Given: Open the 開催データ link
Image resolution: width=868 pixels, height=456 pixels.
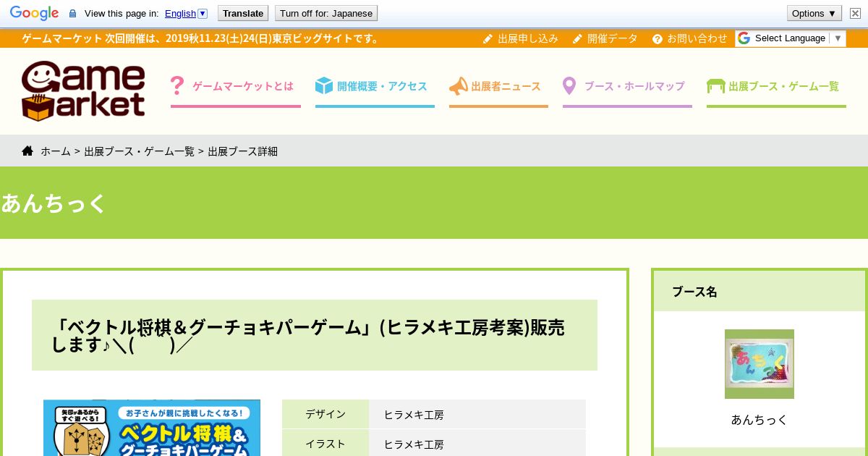Looking at the screenshot, I should point(613,38).
